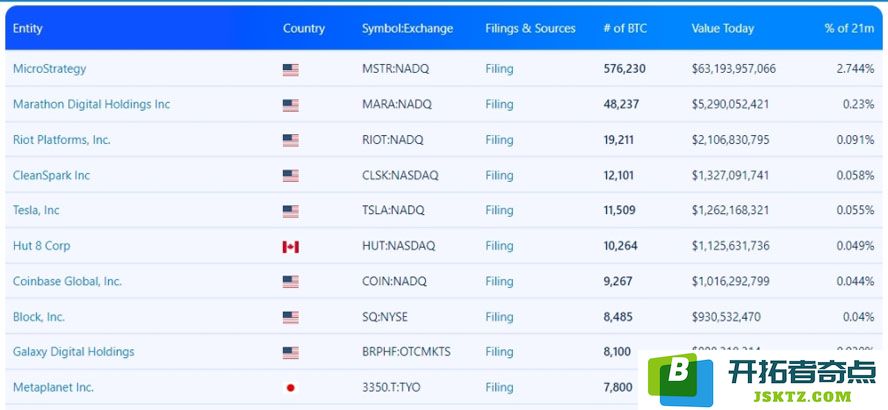Click the Country column header
The image size is (888, 410).
click(x=304, y=28)
